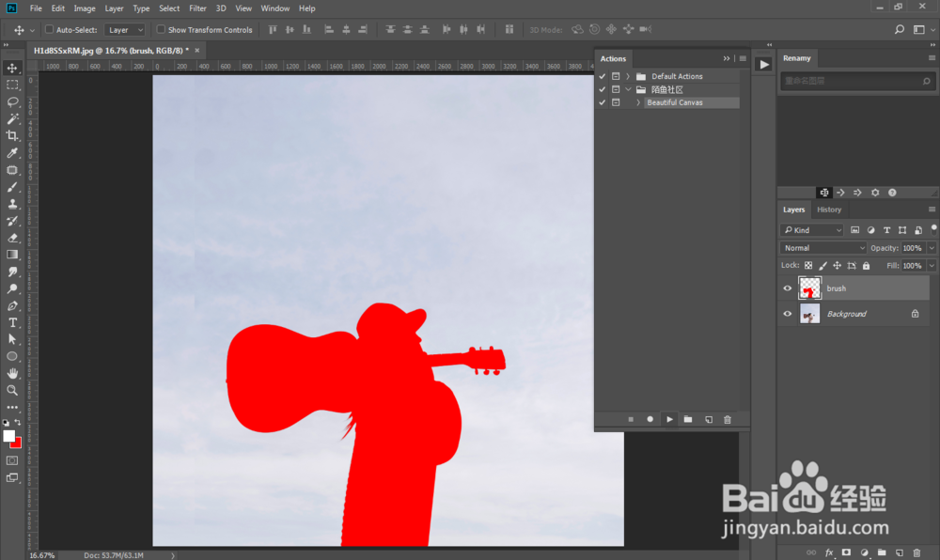Screen dimensions: 940x560
Task: Enable Show Transform Controls checkbox
Action: point(161,29)
